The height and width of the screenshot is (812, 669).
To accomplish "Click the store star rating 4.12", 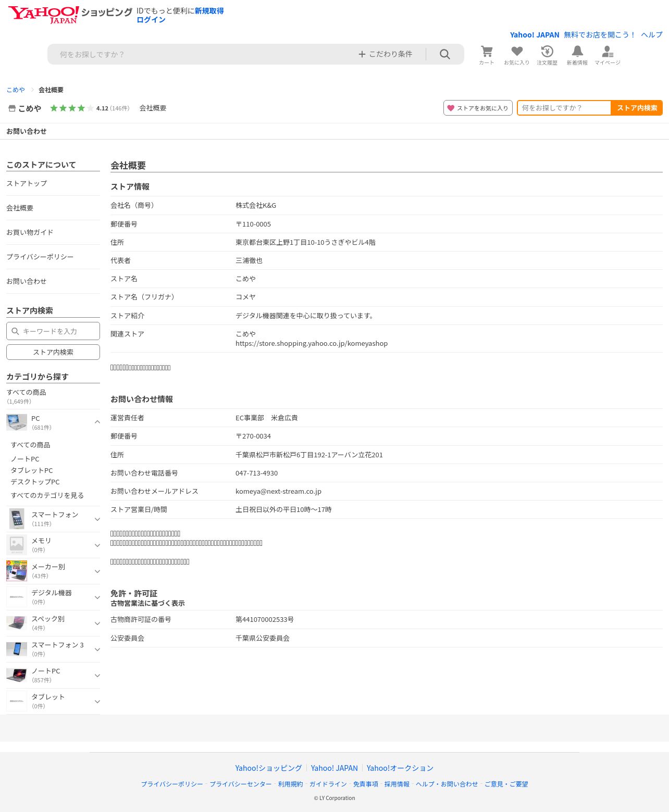I will tap(90, 108).
